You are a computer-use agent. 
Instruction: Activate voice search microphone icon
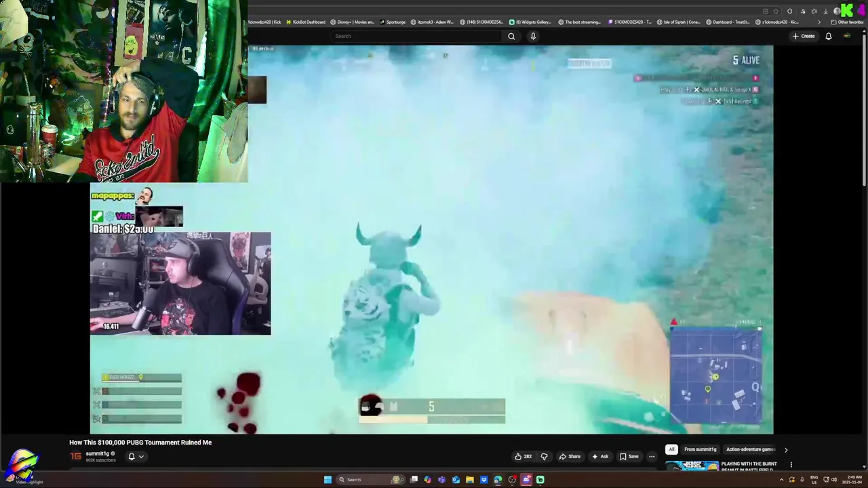pos(533,36)
